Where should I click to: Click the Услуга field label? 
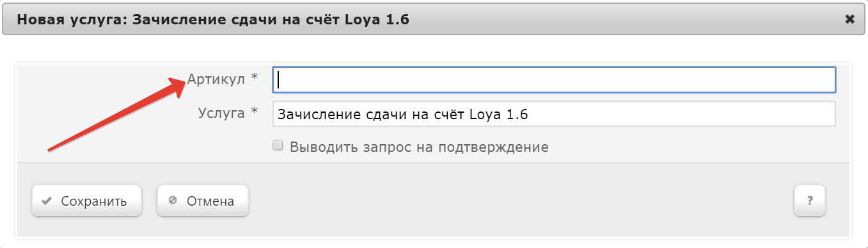pos(221,113)
